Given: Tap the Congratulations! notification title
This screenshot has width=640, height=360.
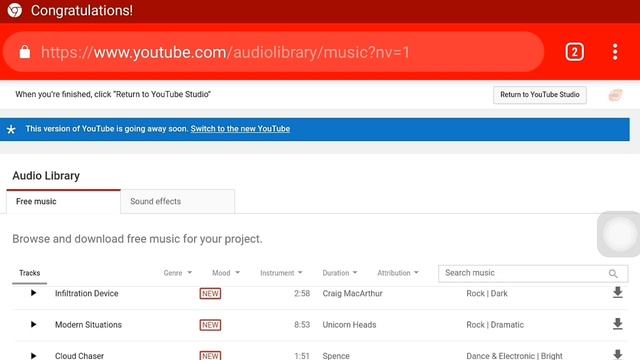Looking at the screenshot, I should (82, 10).
